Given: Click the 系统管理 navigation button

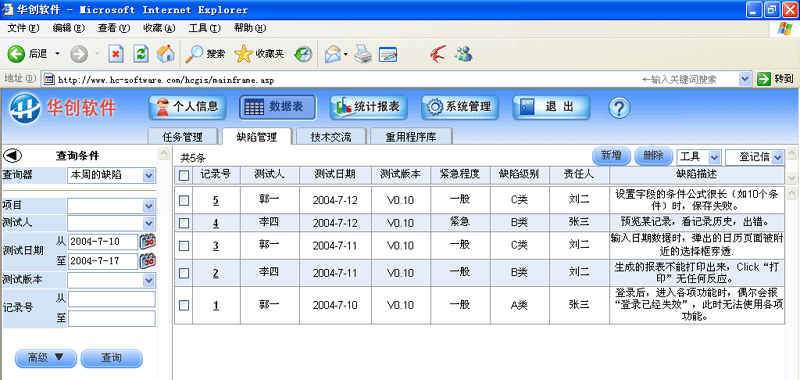Looking at the screenshot, I should [460, 107].
